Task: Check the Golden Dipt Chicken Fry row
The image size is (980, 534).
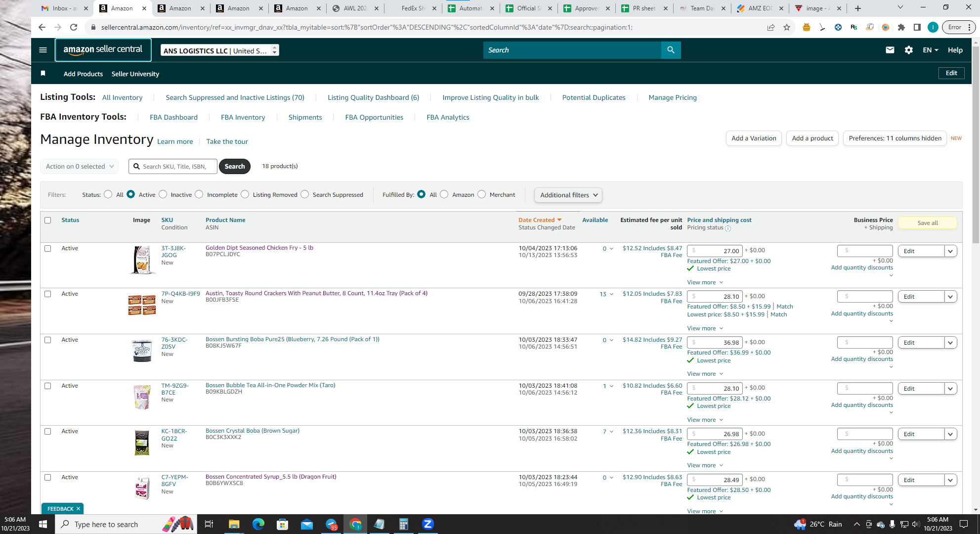Action: 48,248
